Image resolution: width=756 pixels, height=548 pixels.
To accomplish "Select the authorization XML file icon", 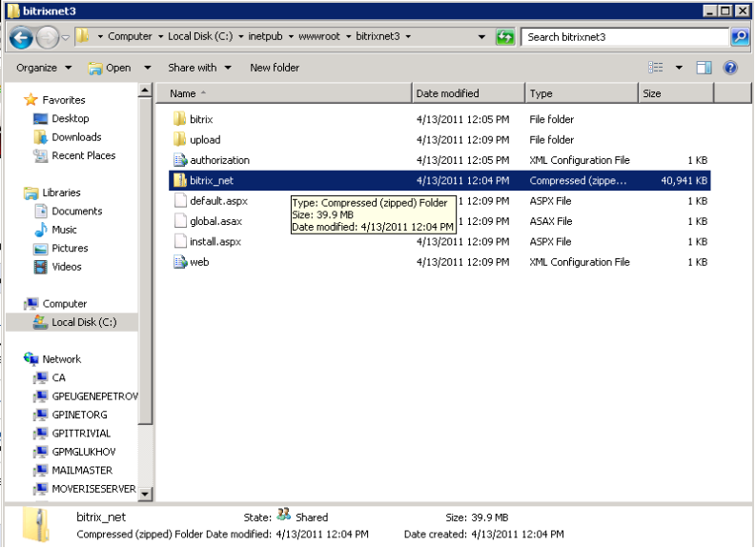I will 180,160.
